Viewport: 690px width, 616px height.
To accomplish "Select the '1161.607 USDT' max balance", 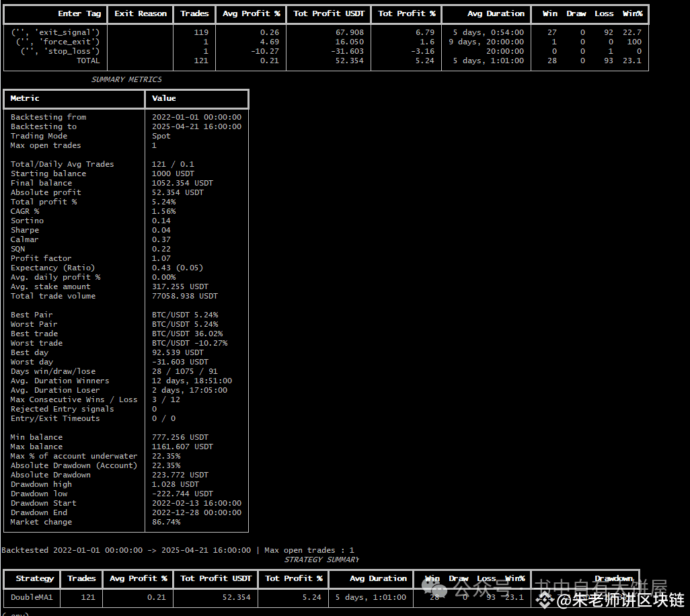I will [182, 447].
